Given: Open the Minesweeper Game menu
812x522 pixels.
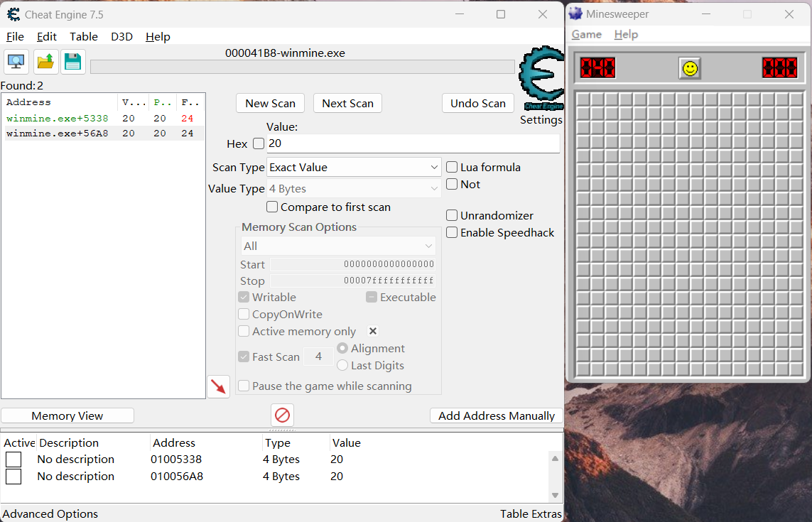Looking at the screenshot, I should click(586, 34).
